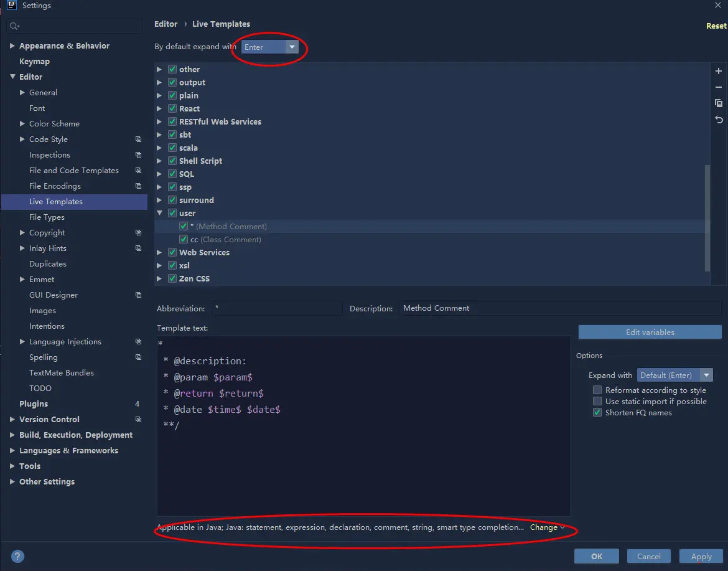Open help via the question mark icon

(x=17, y=556)
